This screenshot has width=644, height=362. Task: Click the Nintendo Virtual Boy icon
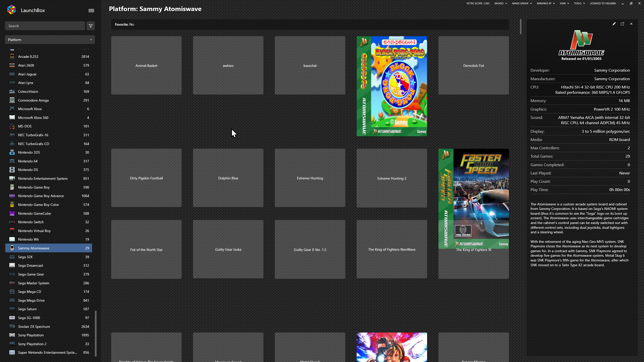[x=12, y=231]
